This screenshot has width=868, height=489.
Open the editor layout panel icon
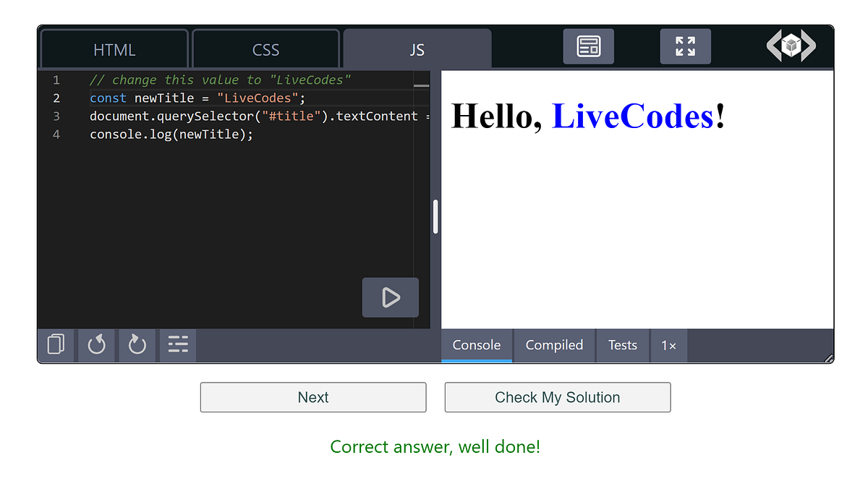(x=588, y=46)
